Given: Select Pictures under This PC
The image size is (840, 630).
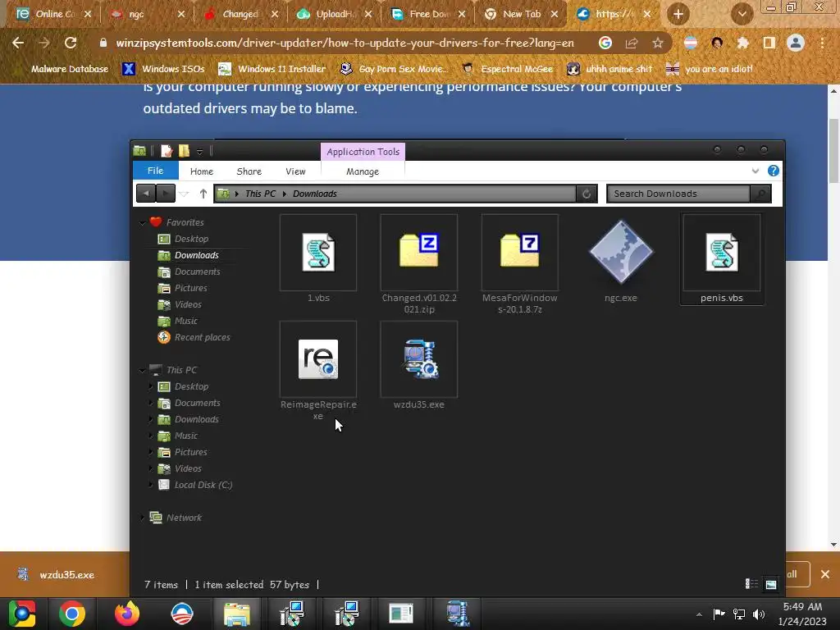Looking at the screenshot, I should tap(190, 452).
